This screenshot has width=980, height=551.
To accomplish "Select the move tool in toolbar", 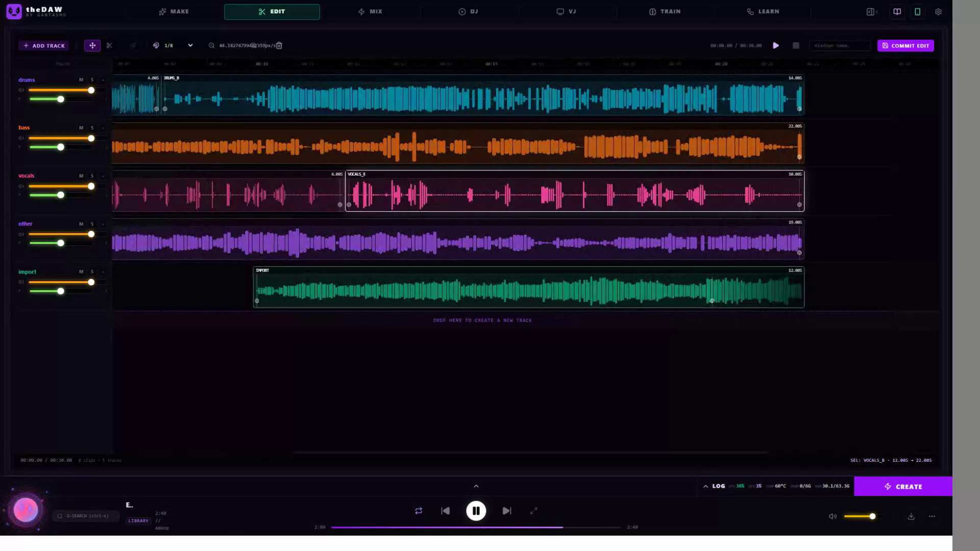I will click(92, 45).
